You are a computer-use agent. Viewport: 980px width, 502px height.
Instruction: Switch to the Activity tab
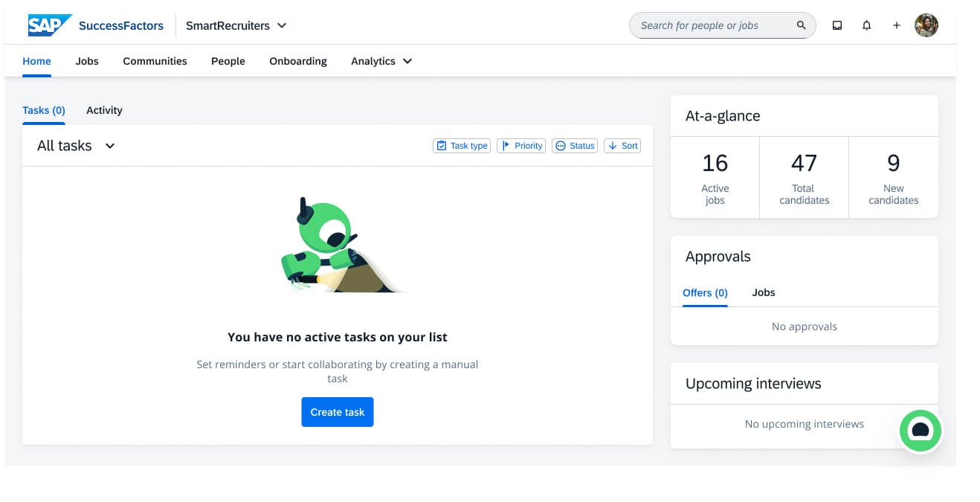pos(104,110)
